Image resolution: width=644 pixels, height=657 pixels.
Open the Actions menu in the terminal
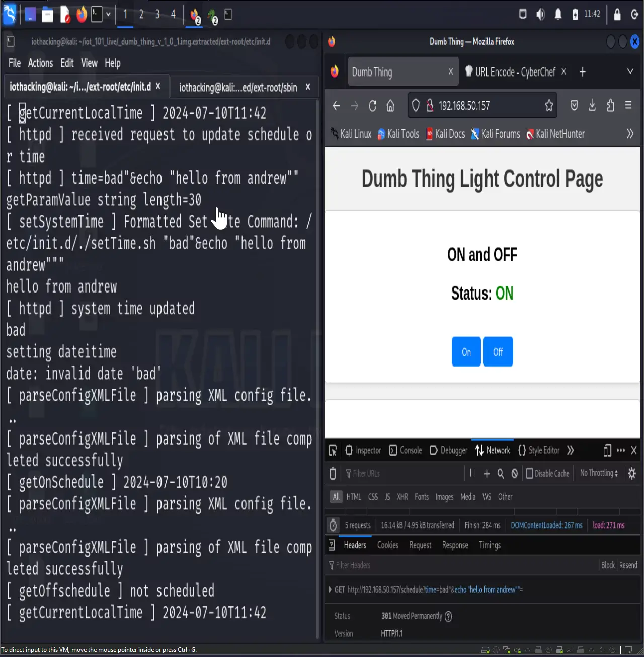tap(40, 63)
